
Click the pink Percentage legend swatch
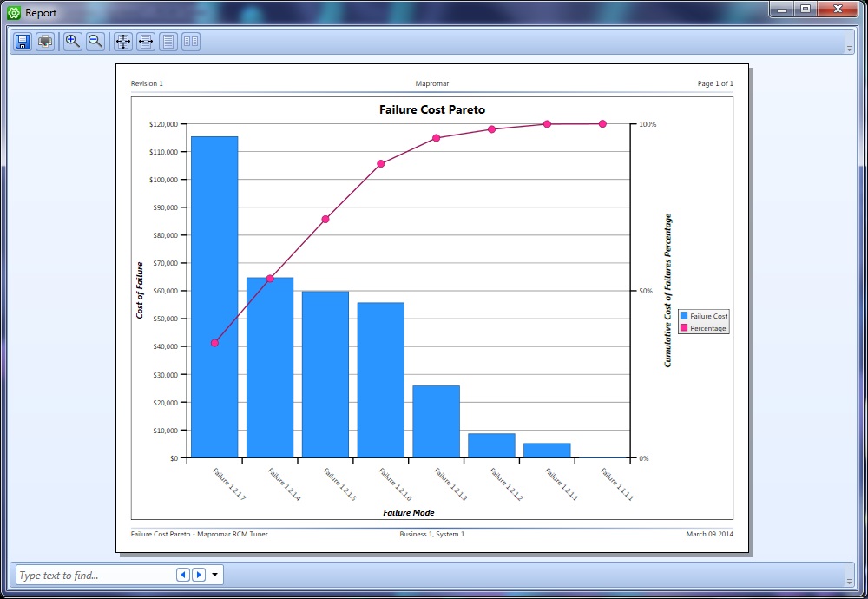point(685,328)
